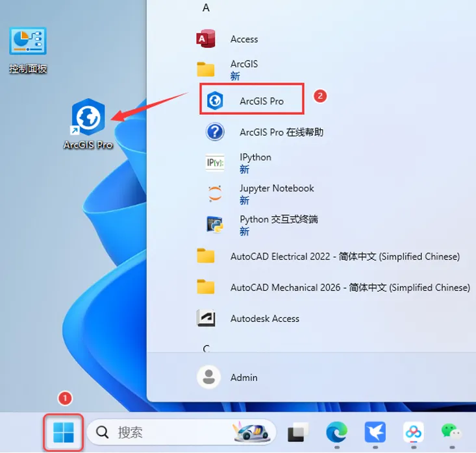Expand AutoCAD Electrical 2022 folder

[x=328, y=256]
